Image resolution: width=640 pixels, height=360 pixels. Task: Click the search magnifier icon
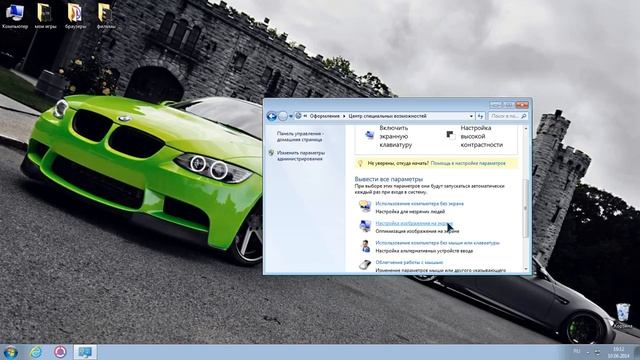[x=524, y=116]
